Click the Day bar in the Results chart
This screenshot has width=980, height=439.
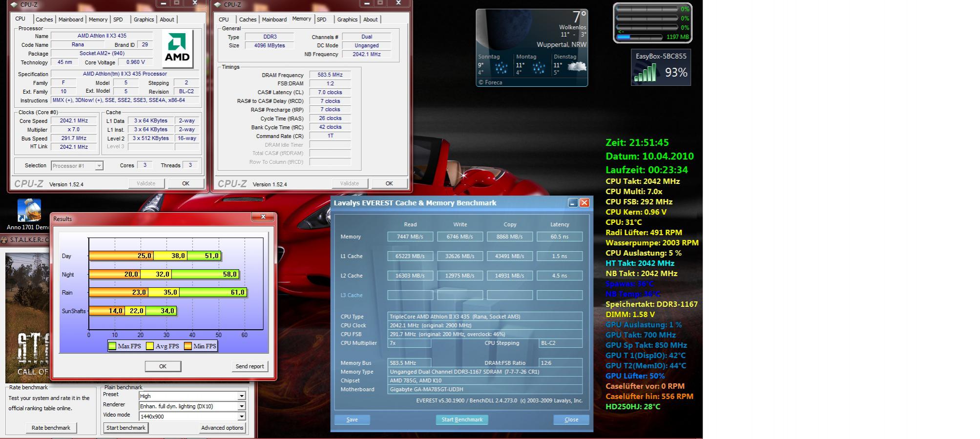pyautogui.click(x=155, y=256)
